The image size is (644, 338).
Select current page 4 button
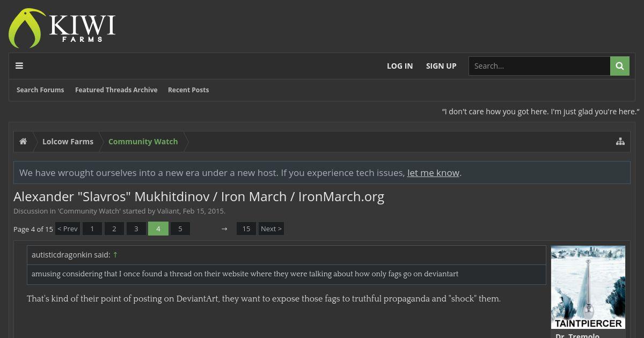(158, 229)
